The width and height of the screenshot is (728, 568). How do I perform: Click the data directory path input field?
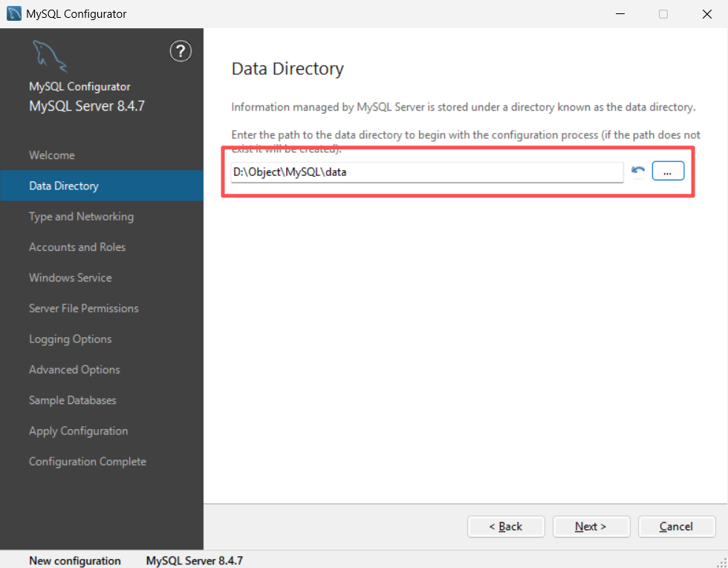click(x=426, y=172)
